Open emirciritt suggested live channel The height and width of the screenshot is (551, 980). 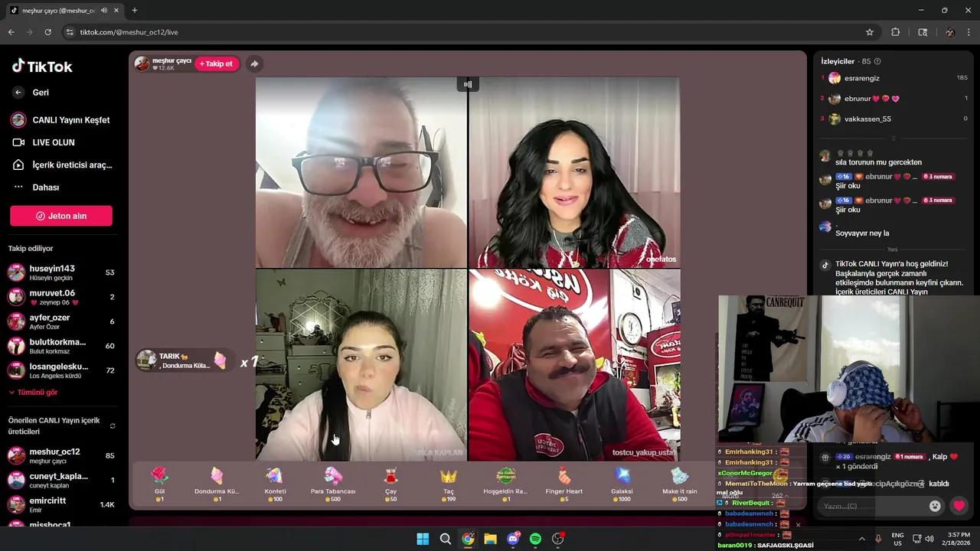tap(61, 504)
